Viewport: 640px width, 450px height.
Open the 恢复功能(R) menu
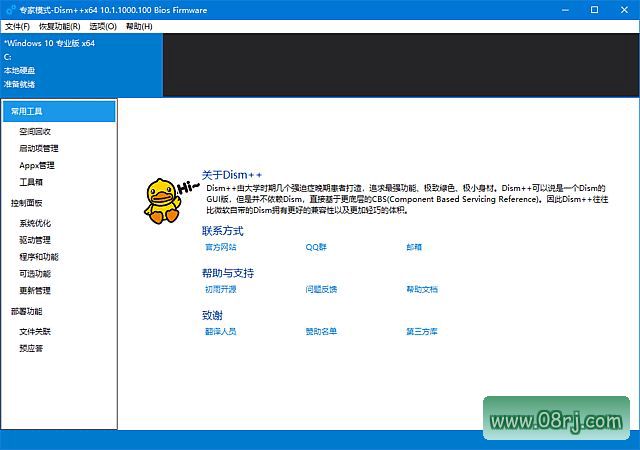pyautogui.click(x=60, y=27)
